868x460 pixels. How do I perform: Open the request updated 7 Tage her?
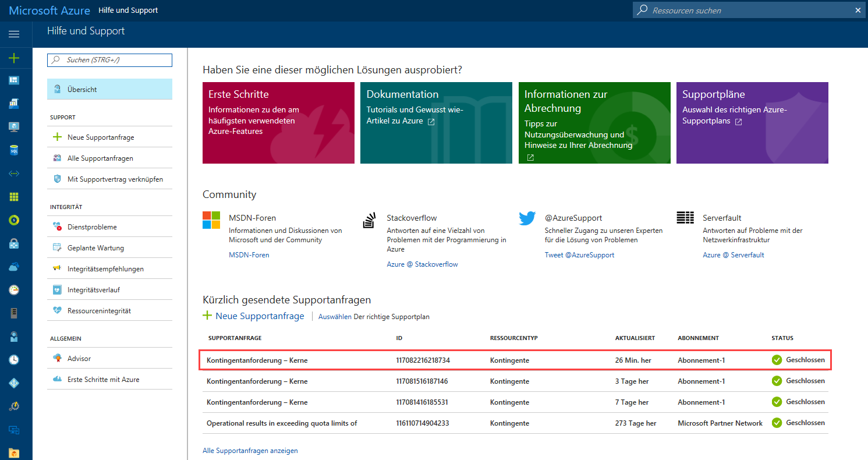[x=515, y=402]
